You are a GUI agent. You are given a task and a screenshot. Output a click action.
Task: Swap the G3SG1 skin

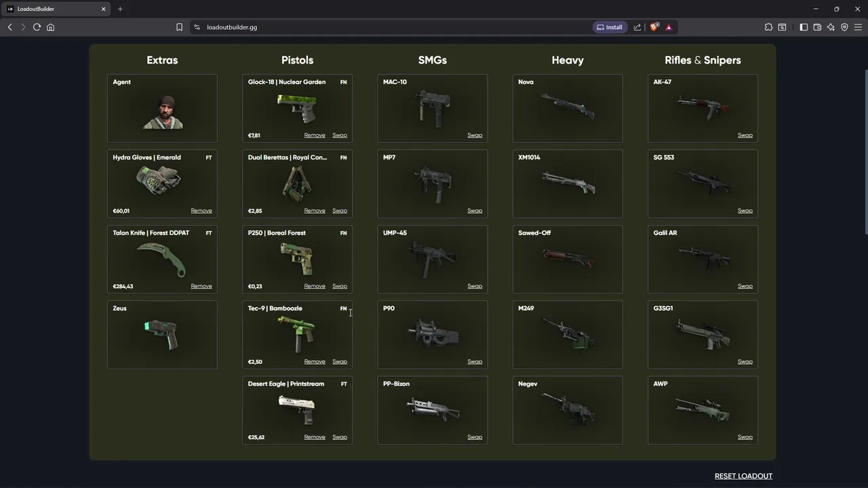(x=745, y=361)
